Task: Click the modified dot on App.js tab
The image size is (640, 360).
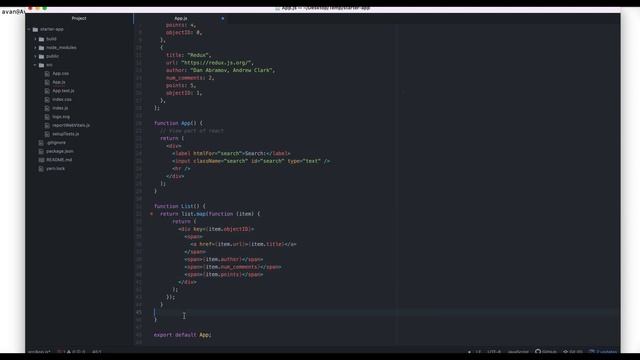Action: click(x=222, y=18)
